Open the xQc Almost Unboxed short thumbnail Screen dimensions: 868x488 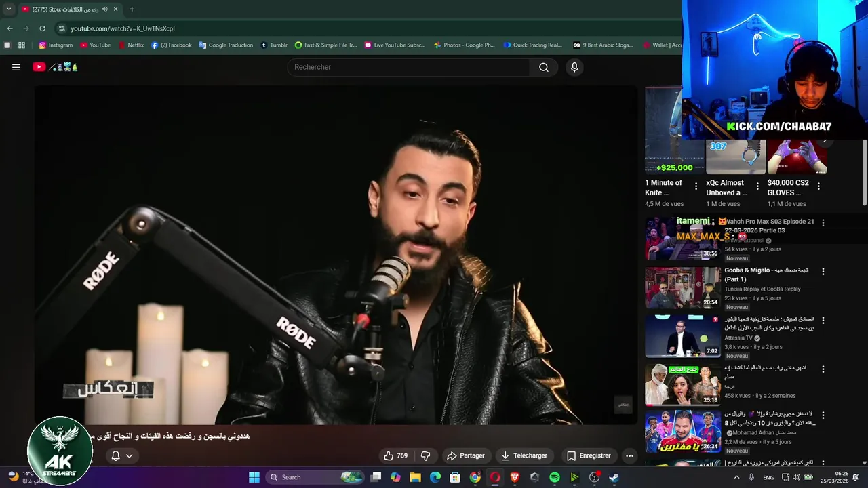coord(736,157)
